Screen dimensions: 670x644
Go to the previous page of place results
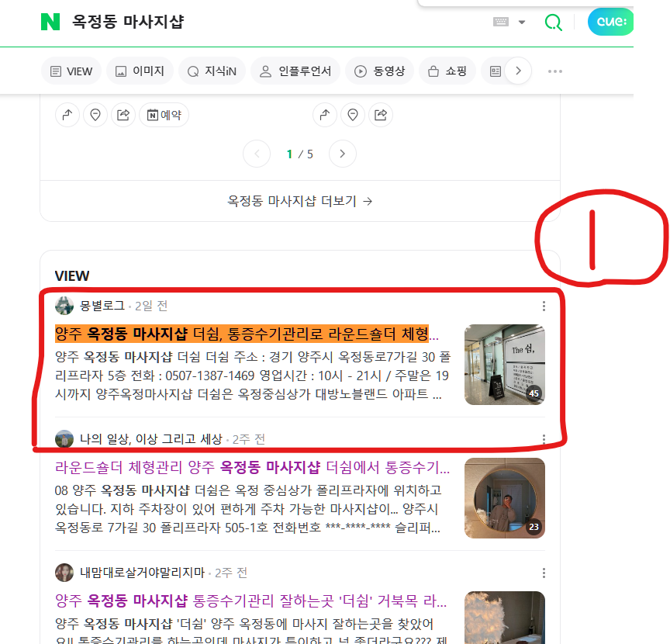[x=257, y=154]
